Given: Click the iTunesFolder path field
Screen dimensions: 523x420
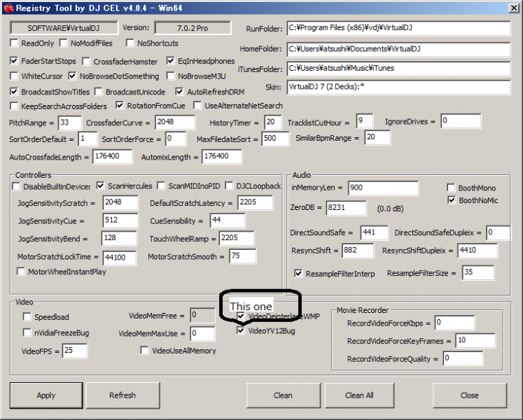Looking at the screenshot, I should 398,69.
